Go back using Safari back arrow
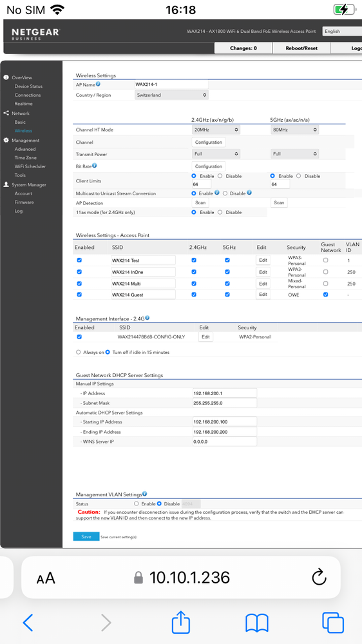 [x=28, y=623]
